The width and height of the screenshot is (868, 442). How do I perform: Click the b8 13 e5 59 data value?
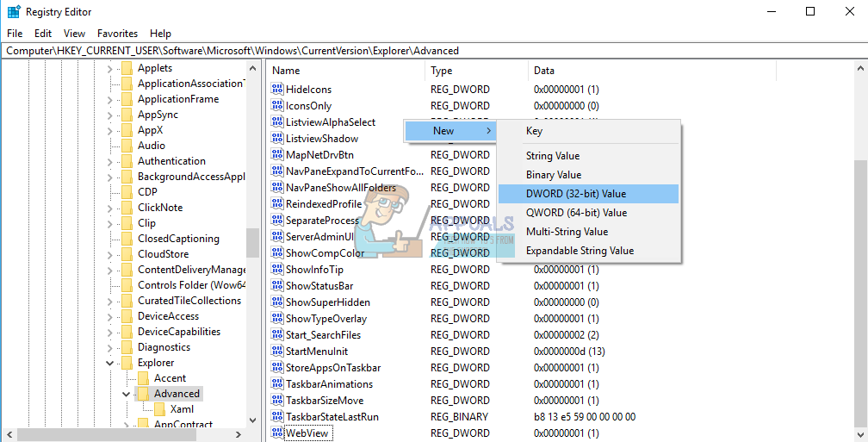tap(585, 416)
